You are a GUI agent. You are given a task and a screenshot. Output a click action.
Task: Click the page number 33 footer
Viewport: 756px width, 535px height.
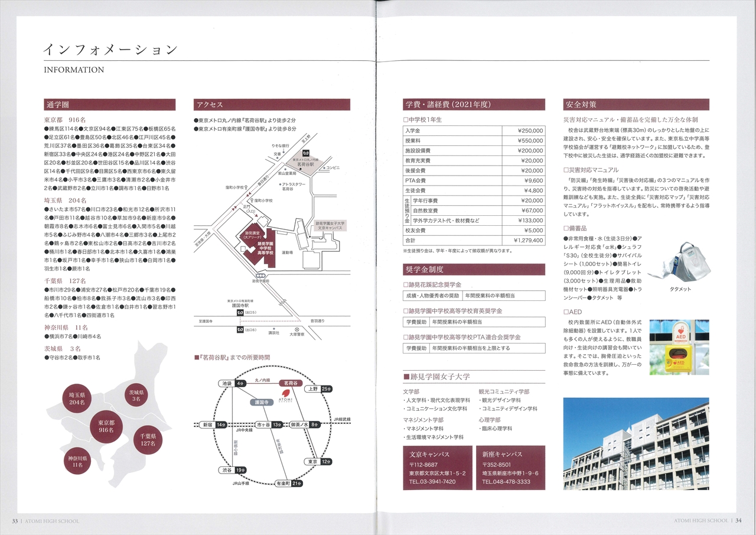16,521
